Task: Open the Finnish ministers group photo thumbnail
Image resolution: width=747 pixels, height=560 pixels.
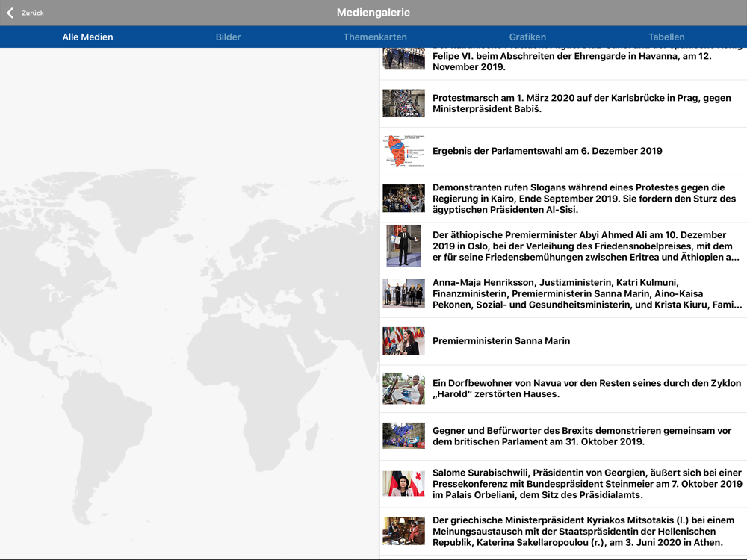Action: (x=403, y=293)
